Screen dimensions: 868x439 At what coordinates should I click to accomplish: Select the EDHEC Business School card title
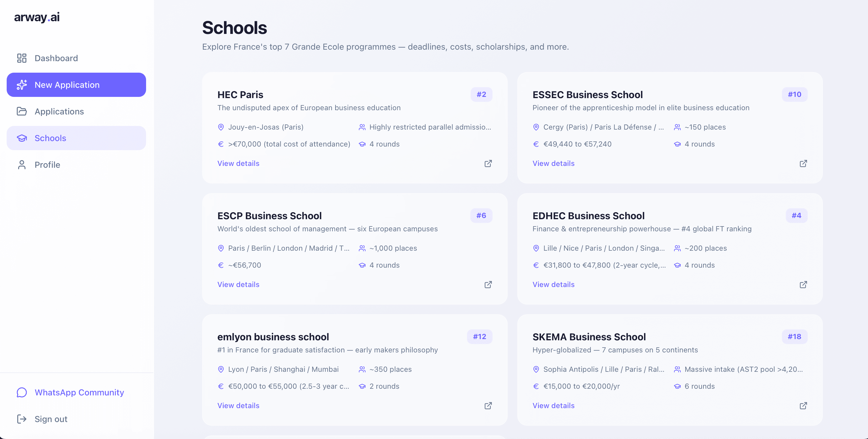point(588,216)
